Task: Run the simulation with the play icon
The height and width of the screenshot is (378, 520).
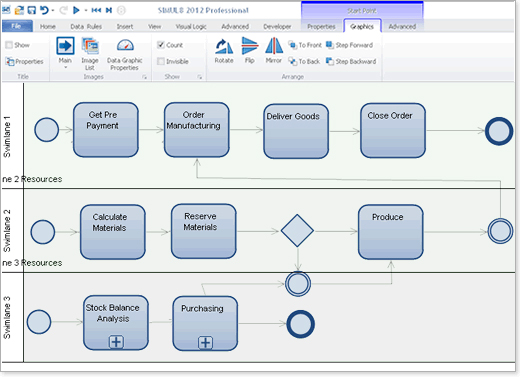Action: click(x=76, y=10)
